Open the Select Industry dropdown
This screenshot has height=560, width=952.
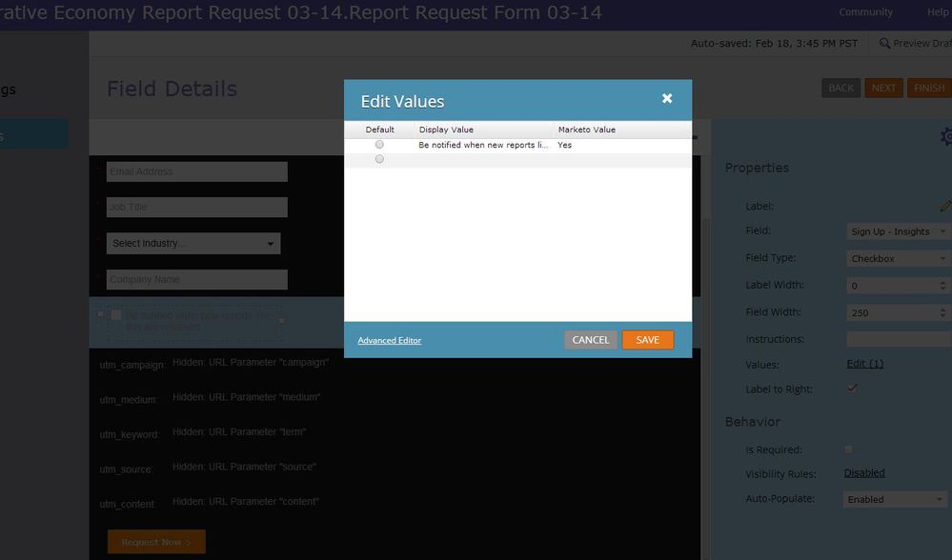[x=193, y=244]
